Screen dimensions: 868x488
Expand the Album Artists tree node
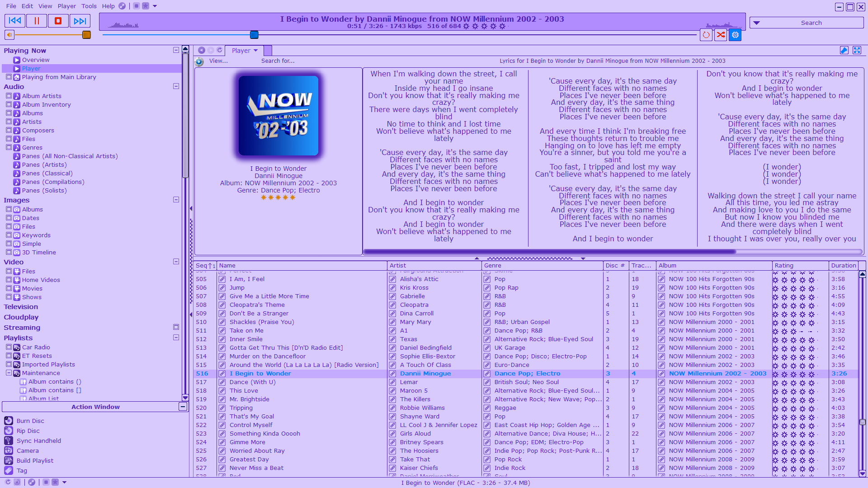pos(9,96)
